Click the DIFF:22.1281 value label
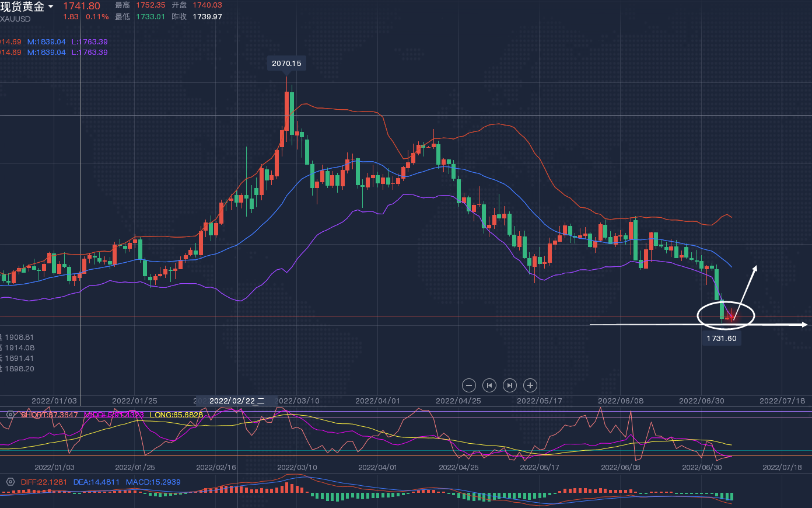The width and height of the screenshot is (812, 508). click(x=44, y=482)
